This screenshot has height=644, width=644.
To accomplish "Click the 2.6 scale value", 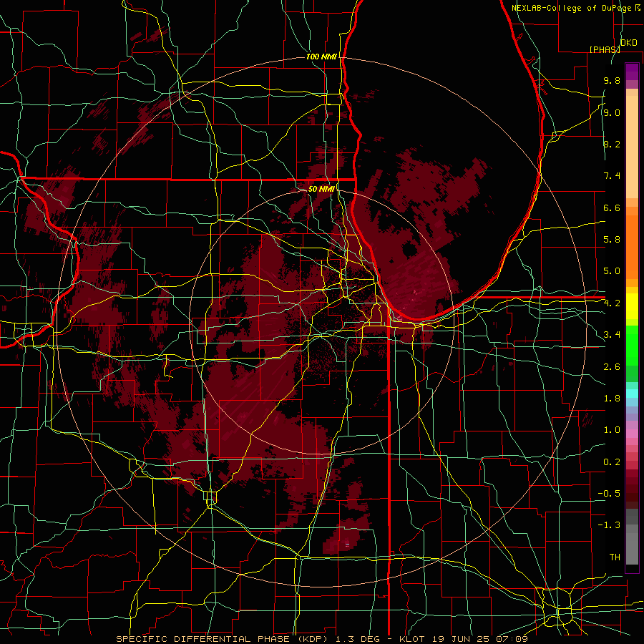I will pyautogui.click(x=612, y=367).
